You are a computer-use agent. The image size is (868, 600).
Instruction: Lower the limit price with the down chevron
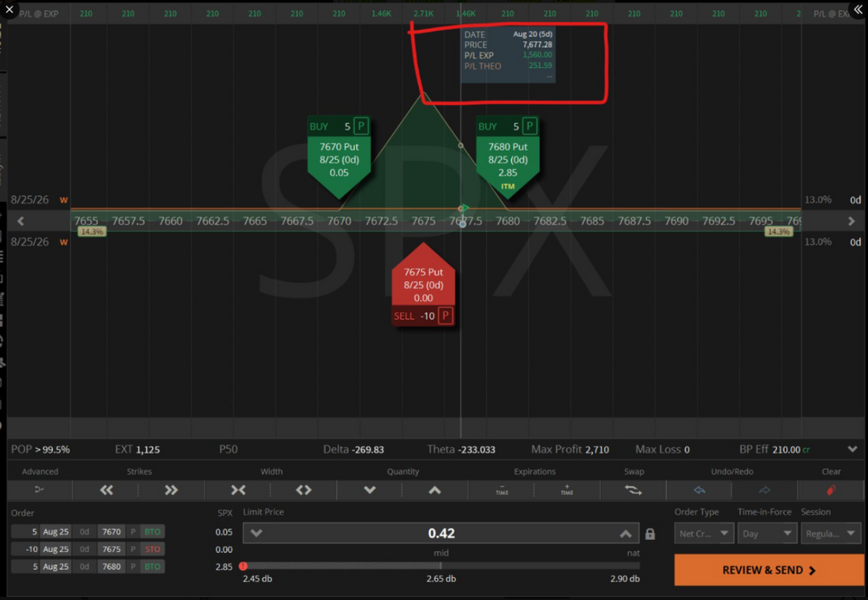coord(256,533)
